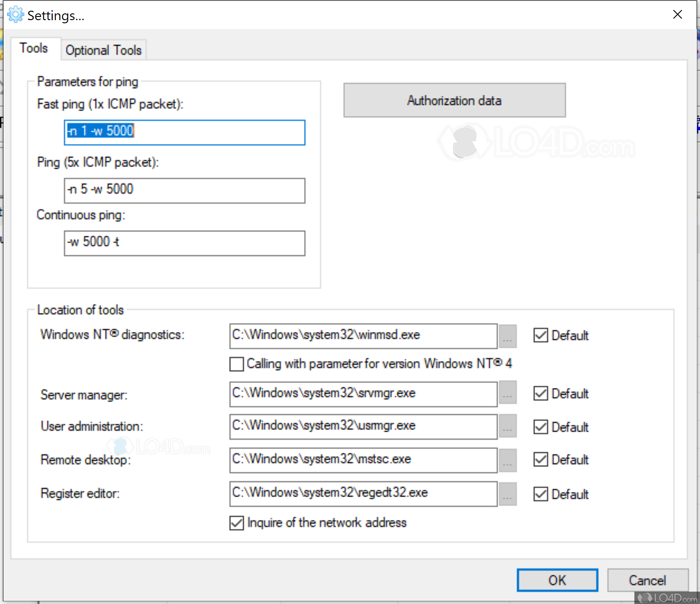Enable Calling with parameter for Windows NT 4
Viewport: 700px width, 604px height.
(x=236, y=364)
